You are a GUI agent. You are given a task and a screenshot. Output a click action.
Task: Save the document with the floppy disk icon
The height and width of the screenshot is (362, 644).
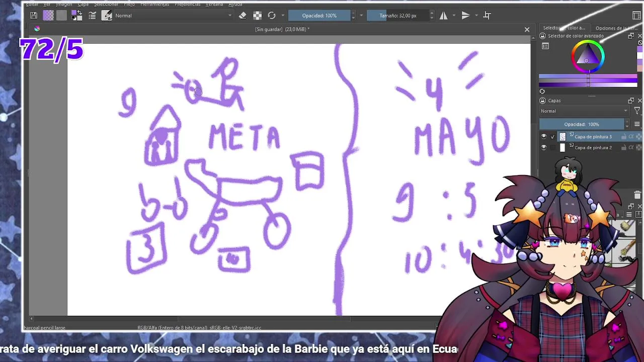tap(33, 16)
